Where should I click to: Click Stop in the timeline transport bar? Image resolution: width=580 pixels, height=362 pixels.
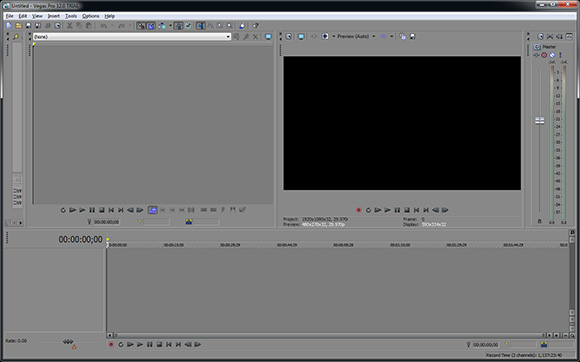click(159, 344)
